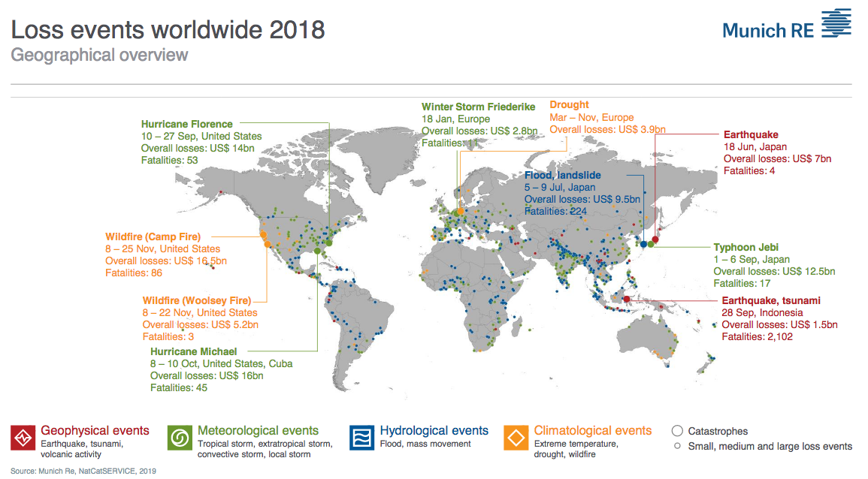Click the red Geophysical events legend icon
The height and width of the screenshot is (479, 868).
tap(23, 438)
